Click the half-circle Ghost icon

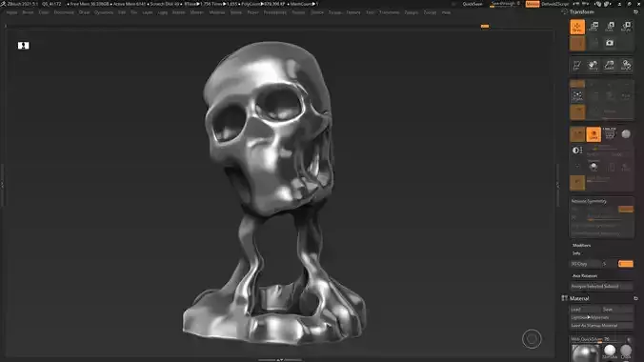click(577, 151)
